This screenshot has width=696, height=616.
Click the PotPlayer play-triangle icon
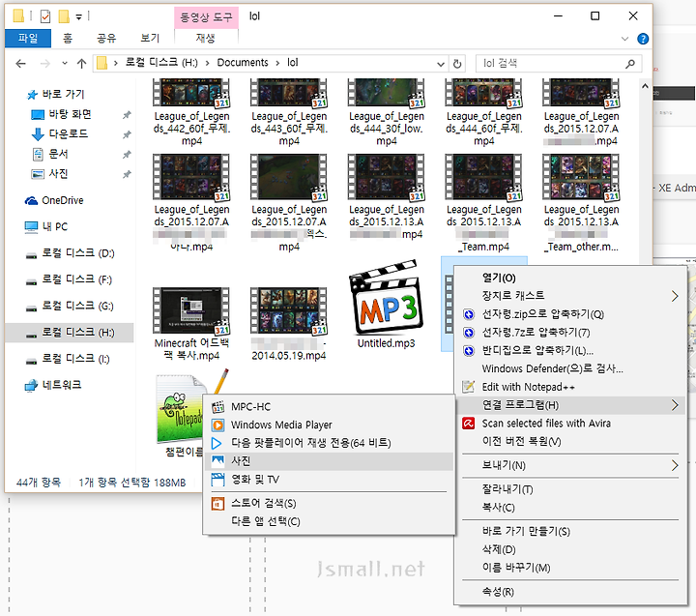[x=217, y=443]
